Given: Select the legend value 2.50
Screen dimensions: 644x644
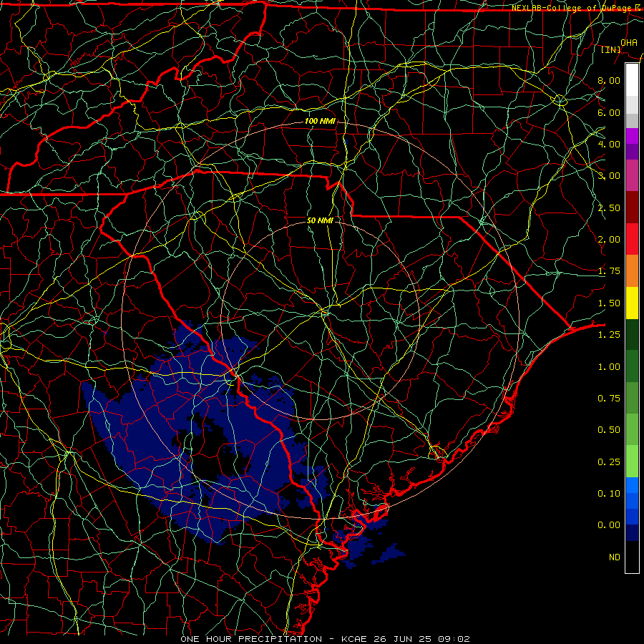Looking at the screenshot, I should 609,208.
